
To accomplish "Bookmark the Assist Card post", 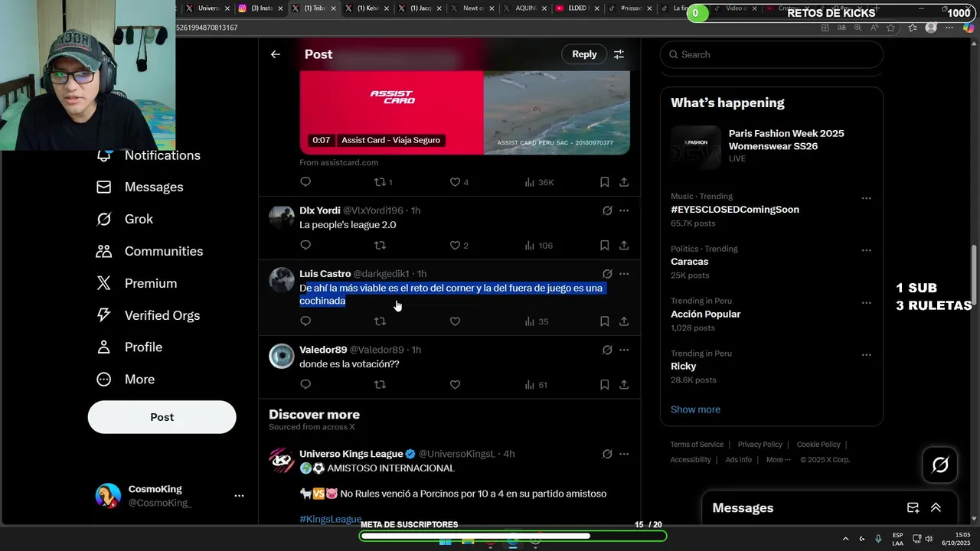I will click(604, 182).
